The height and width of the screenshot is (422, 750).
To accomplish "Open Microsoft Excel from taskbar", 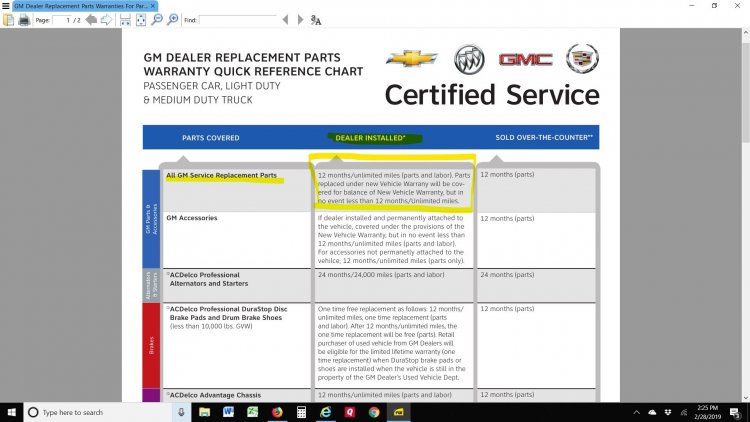I will tap(253, 412).
